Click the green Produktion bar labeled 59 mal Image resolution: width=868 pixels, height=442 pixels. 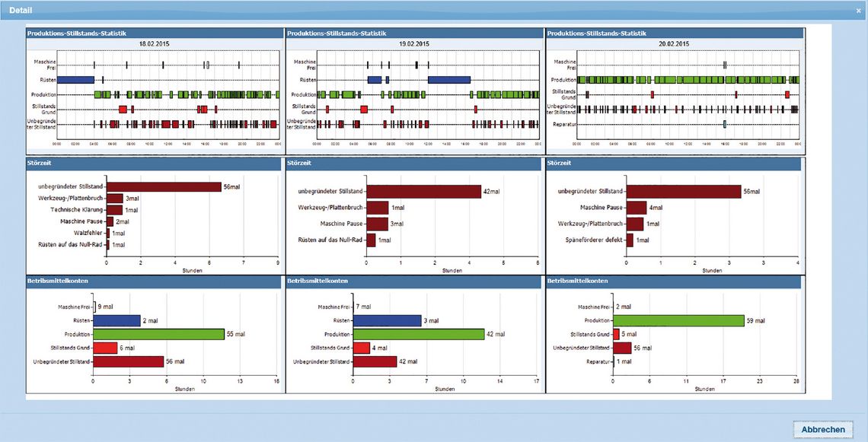point(678,320)
